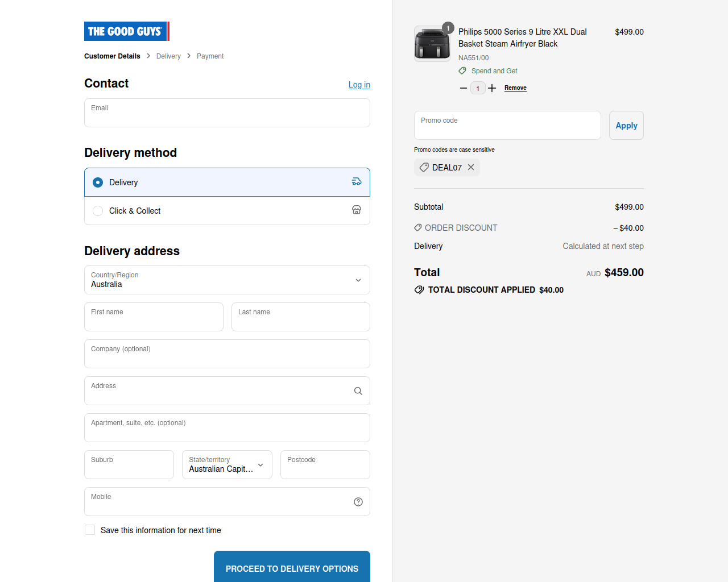Click the – $40.00 order discount amount
The width and height of the screenshot is (728, 582).
tap(628, 228)
